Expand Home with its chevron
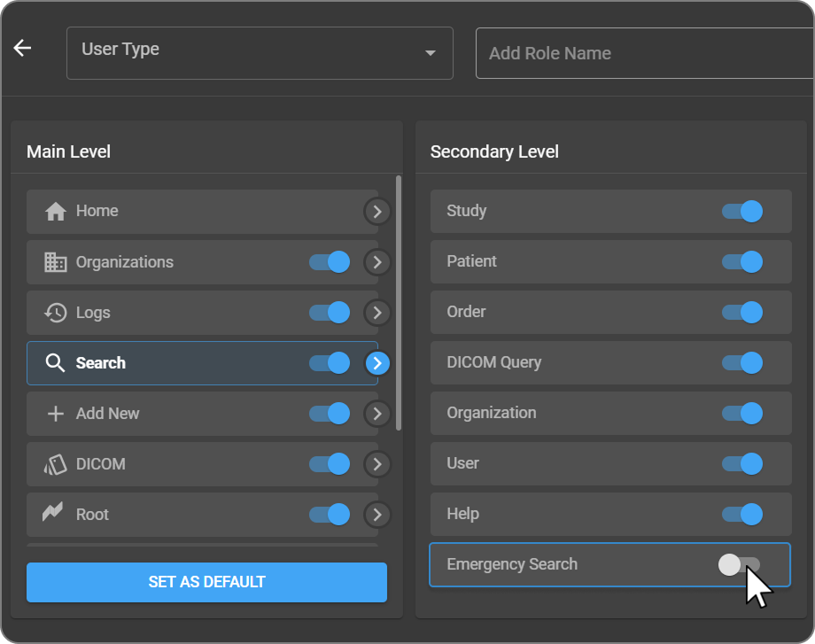The height and width of the screenshot is (644, 815). (x=377, y=212)
